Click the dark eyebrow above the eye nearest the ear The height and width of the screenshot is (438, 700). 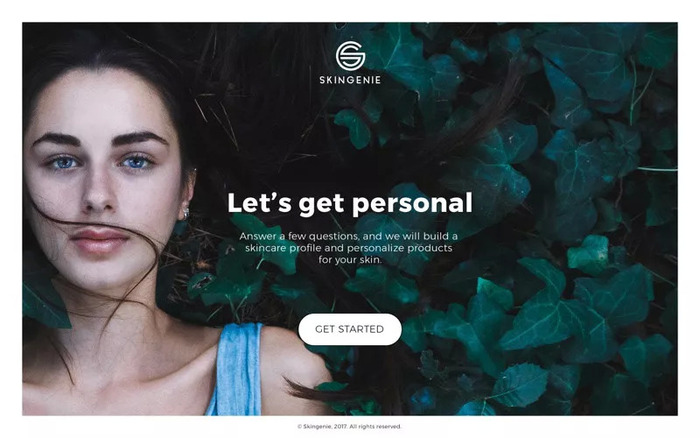(x=139, y=138)
